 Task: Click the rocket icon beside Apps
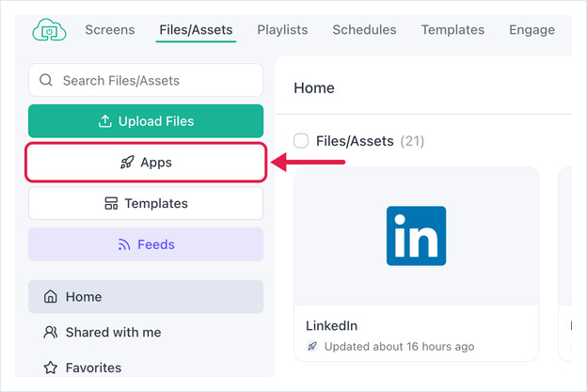(x=127, y=163)
